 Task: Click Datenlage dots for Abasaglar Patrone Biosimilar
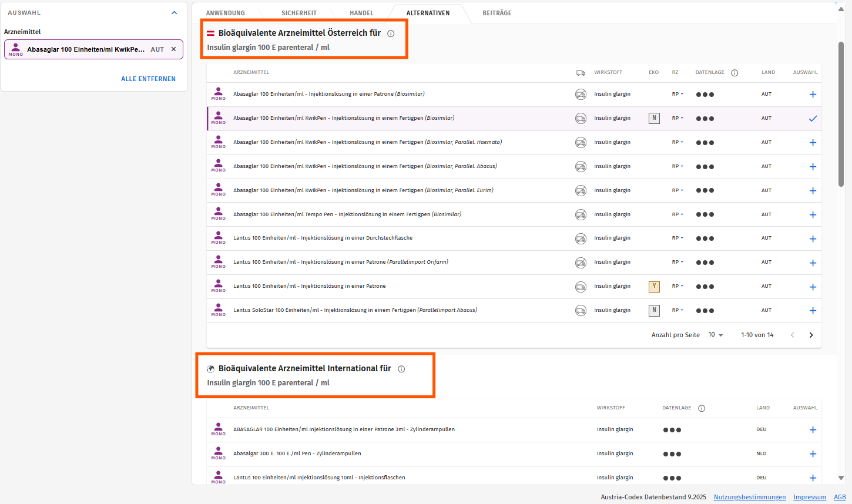point(705,95)
